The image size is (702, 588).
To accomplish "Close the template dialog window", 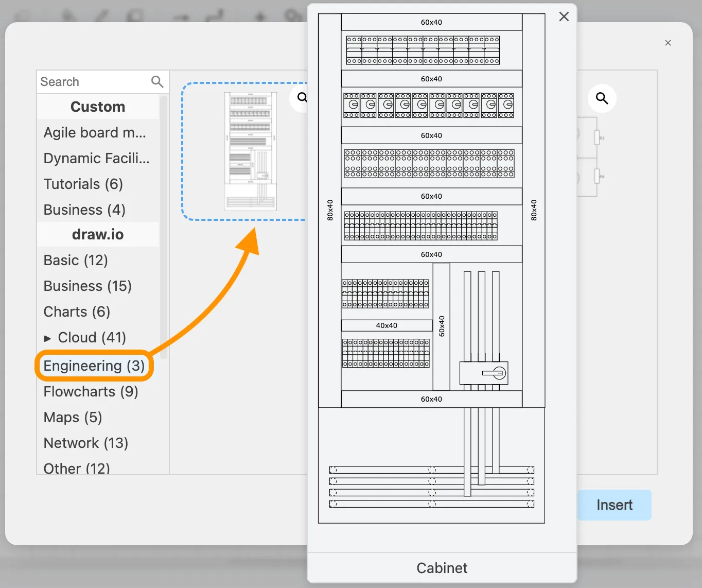I will point(668,43).
